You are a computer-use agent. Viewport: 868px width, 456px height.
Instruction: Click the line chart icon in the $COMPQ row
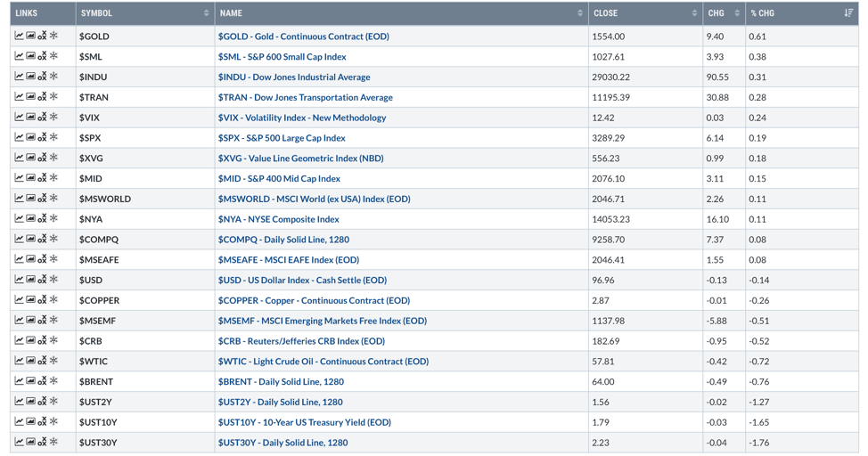click(19, 240)
